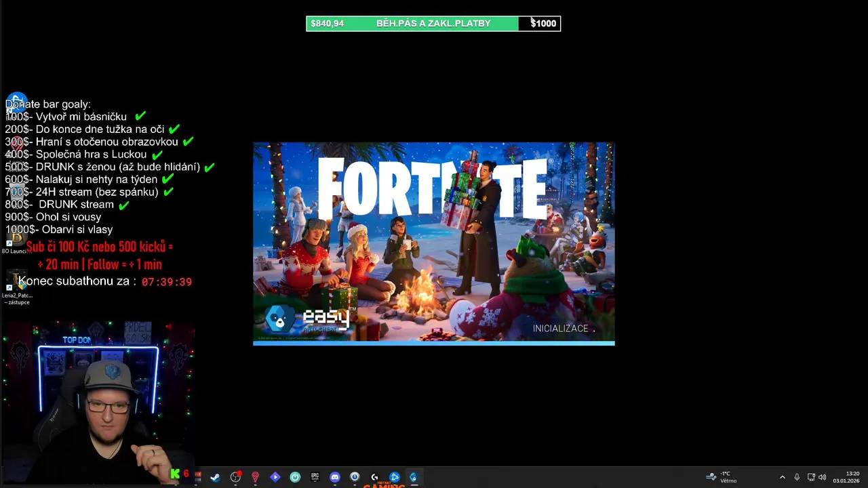The width and height of the screenshot is (868, 488).
Task: Open the volume control tray icon
Action: 823,477
